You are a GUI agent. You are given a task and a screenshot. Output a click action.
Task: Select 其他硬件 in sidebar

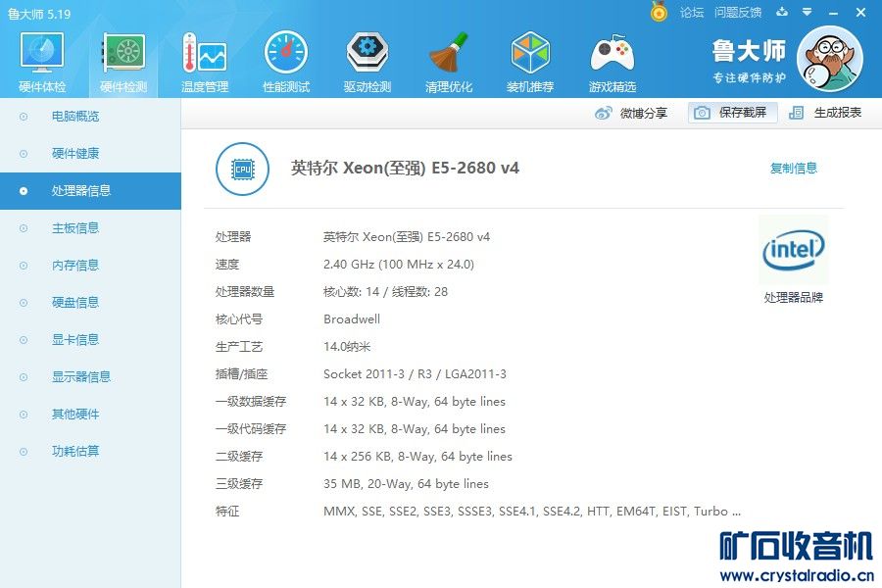[x=90, y=415]
